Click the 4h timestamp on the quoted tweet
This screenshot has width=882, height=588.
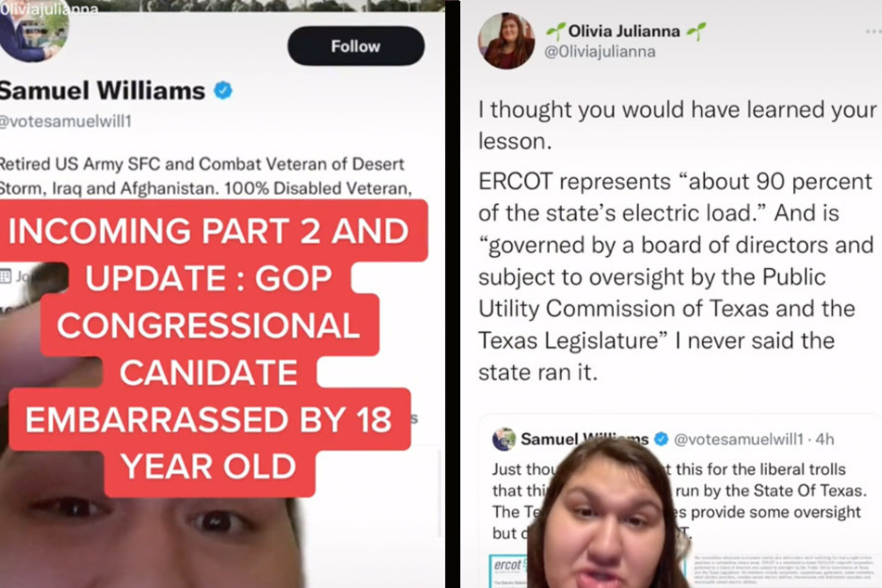point(825,439)
